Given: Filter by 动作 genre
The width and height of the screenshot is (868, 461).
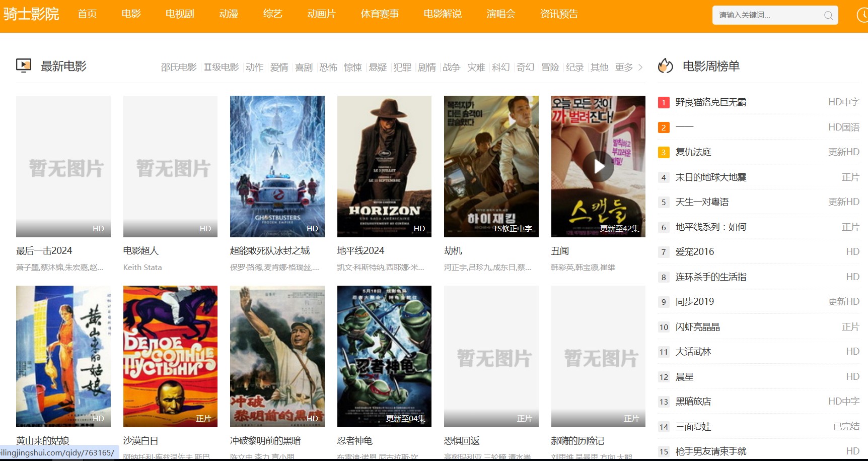Looking at the screenshot, I should click(x=254, y=68).
